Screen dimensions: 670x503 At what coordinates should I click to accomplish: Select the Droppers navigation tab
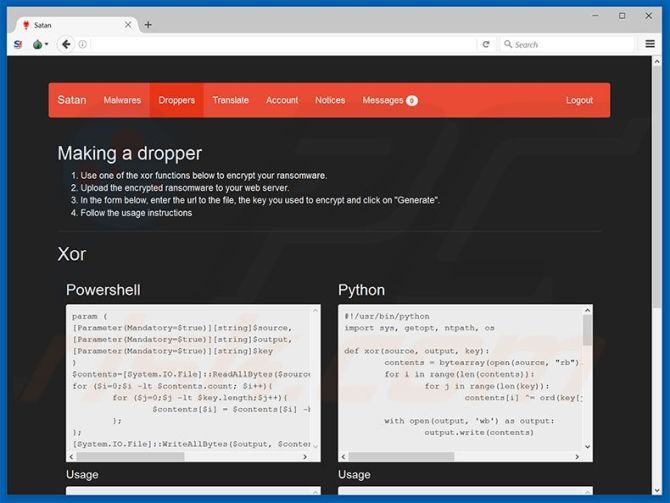[176, 100]
